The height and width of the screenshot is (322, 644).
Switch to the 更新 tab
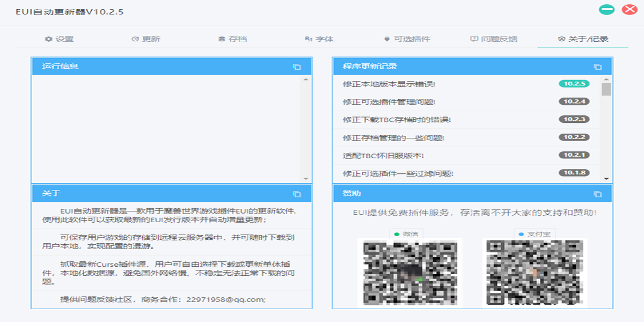pos(146,39)
